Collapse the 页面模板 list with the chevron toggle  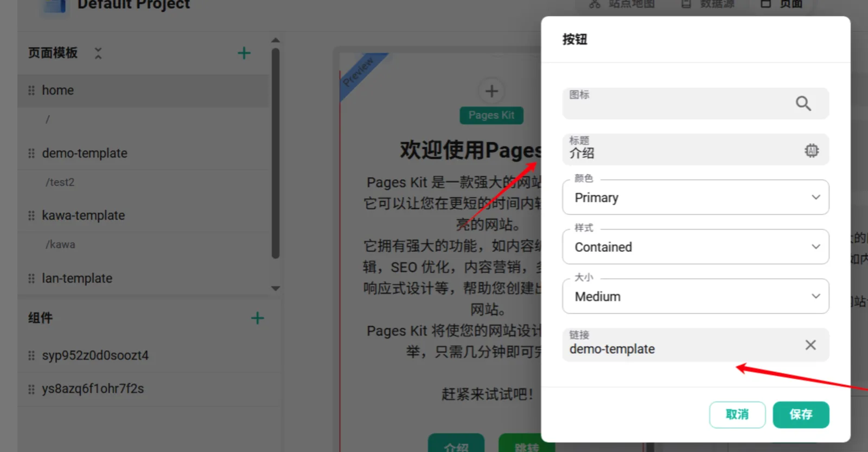pyautogui.click(x=98, y=53)
